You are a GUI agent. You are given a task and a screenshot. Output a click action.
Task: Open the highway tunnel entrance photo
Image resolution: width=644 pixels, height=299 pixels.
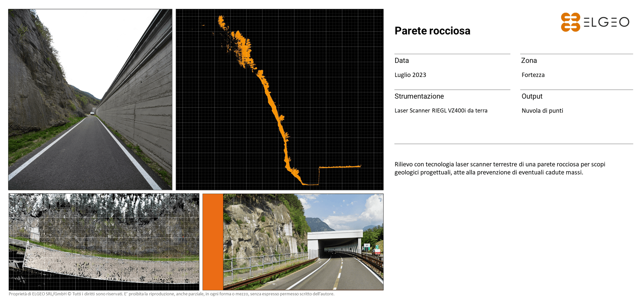pos(303,242)
